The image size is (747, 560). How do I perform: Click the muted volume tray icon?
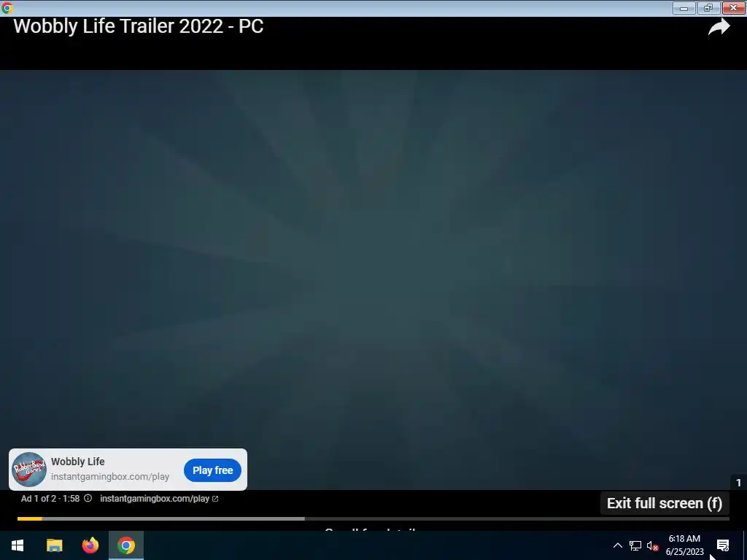coord(652,545)
